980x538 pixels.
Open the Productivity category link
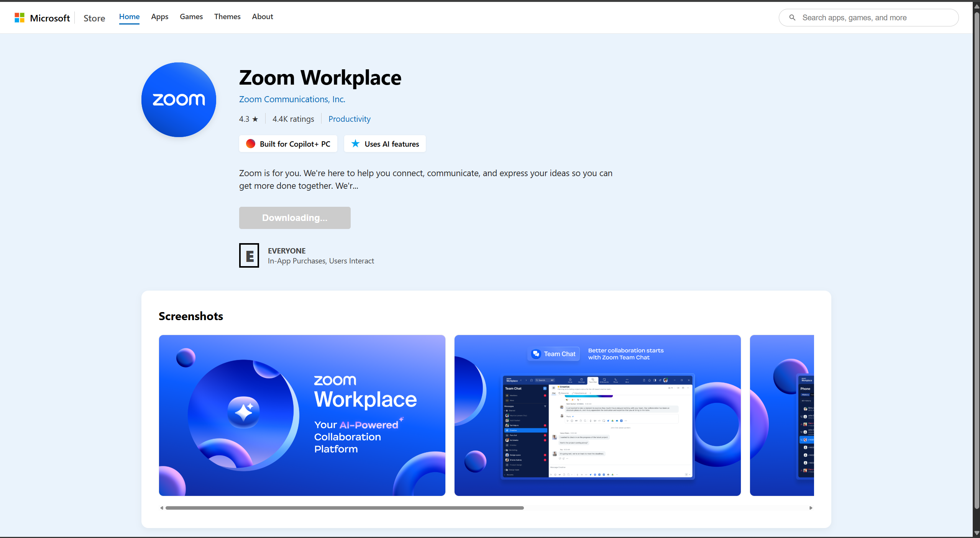(350, 119)
